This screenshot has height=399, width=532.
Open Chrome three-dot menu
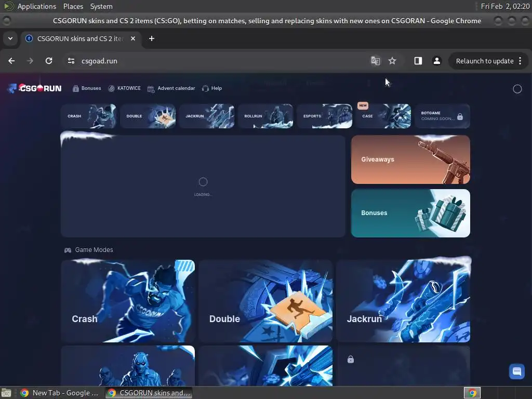click(520, 61)
